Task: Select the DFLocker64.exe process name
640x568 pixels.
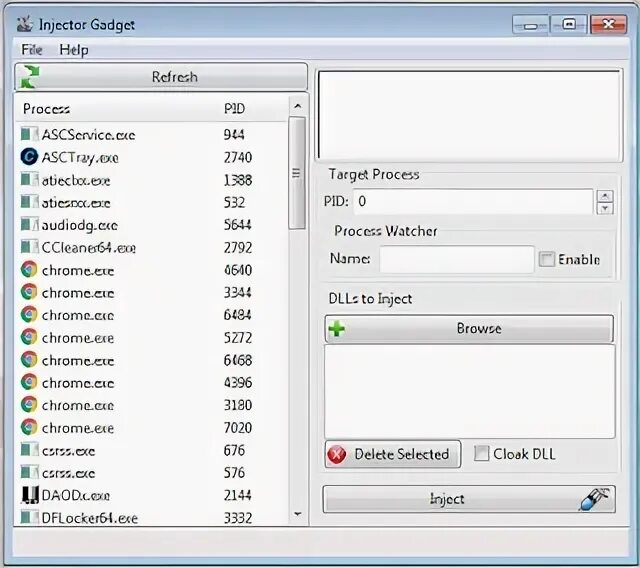Action: [x=90, y=518]
